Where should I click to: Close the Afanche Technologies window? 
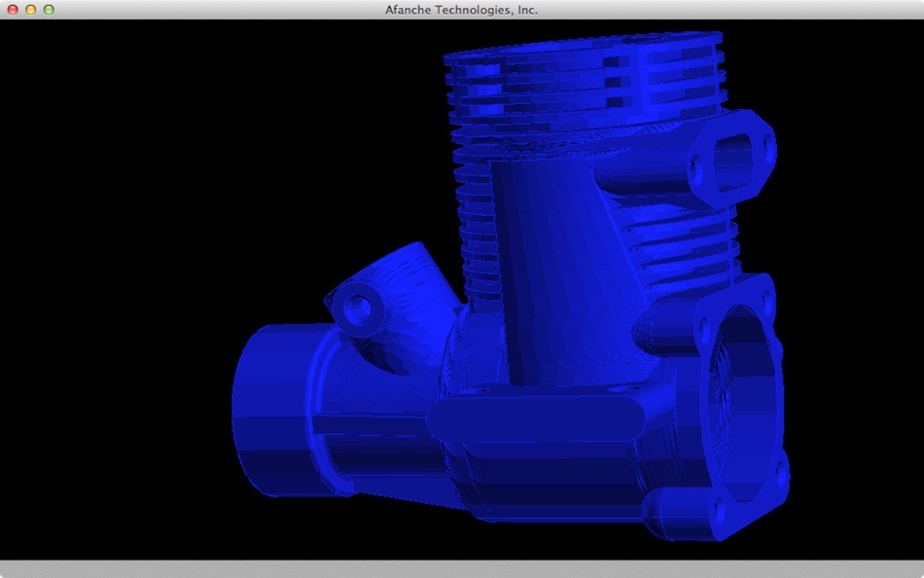tap(13, 10)
